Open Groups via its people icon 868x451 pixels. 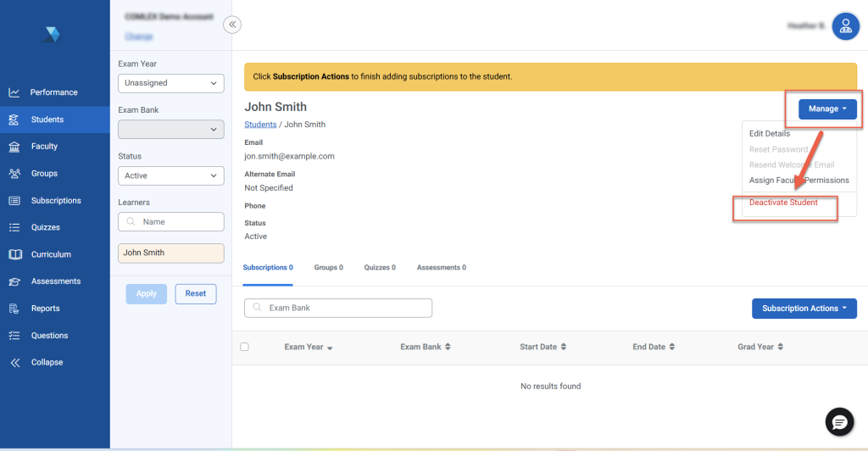coord(14,174)
